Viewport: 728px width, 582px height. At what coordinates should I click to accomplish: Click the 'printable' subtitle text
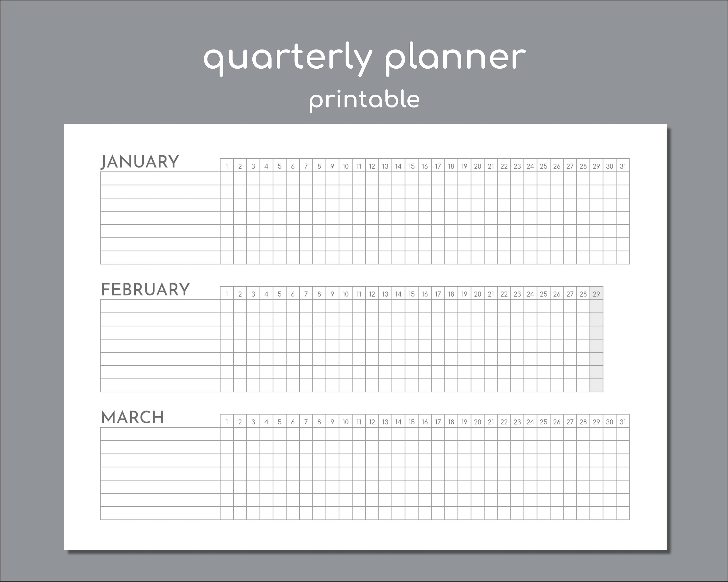tap(365, 100)
